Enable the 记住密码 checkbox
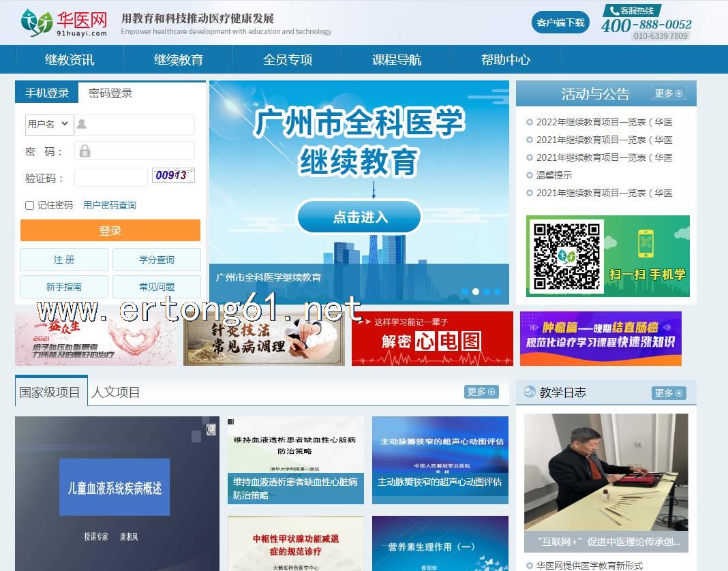728x571 pixels. coord(29,205)
